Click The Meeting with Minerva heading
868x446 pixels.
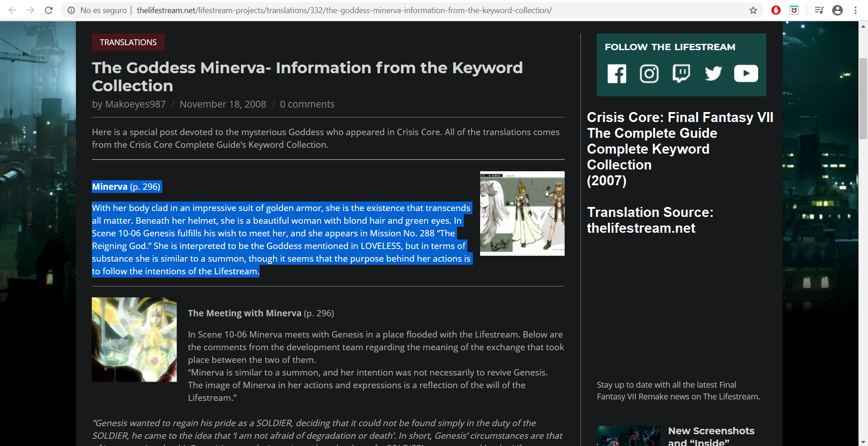[x=261, y=313]
